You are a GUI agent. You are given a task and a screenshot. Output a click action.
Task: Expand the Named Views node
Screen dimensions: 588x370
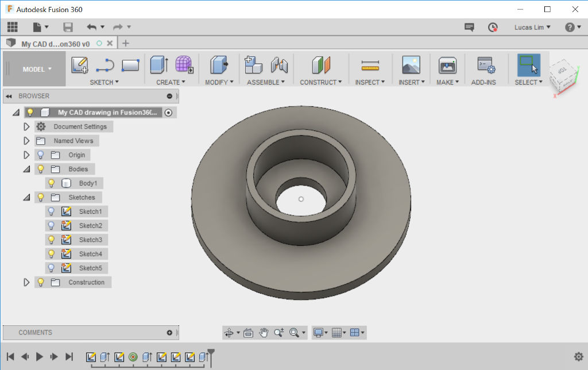pyautogui.click(x=26, y=141)
